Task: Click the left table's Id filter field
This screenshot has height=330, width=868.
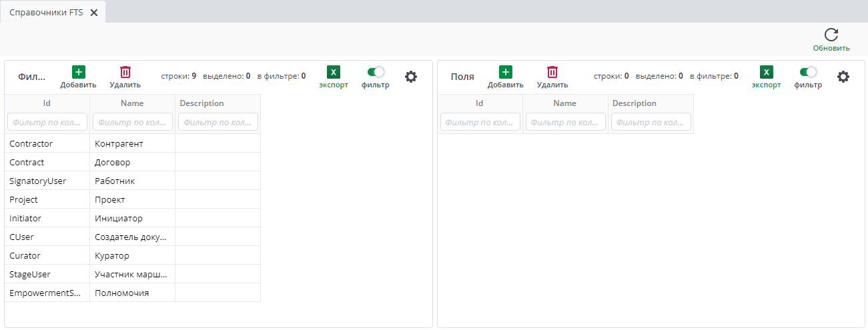Action: [47, 122]
